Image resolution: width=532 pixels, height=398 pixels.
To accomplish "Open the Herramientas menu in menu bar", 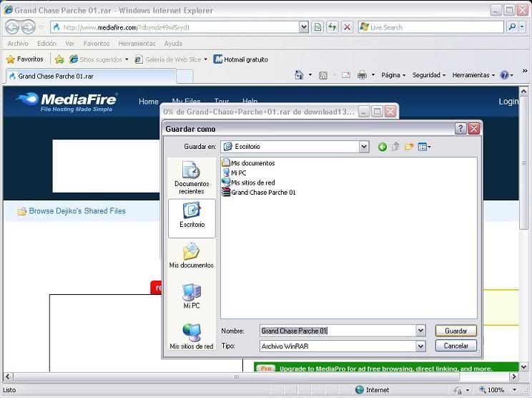I will [x=137, y=44].
